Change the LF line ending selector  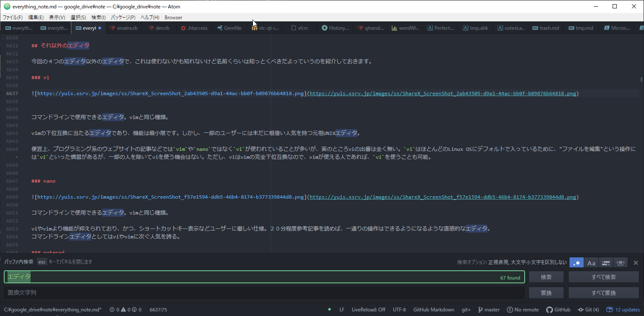point(342,310)
